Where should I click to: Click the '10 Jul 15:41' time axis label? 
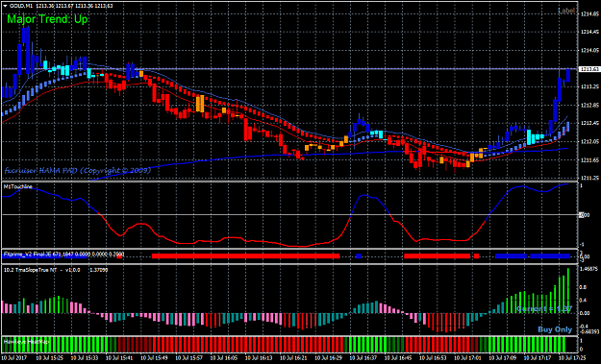point(119,358)
